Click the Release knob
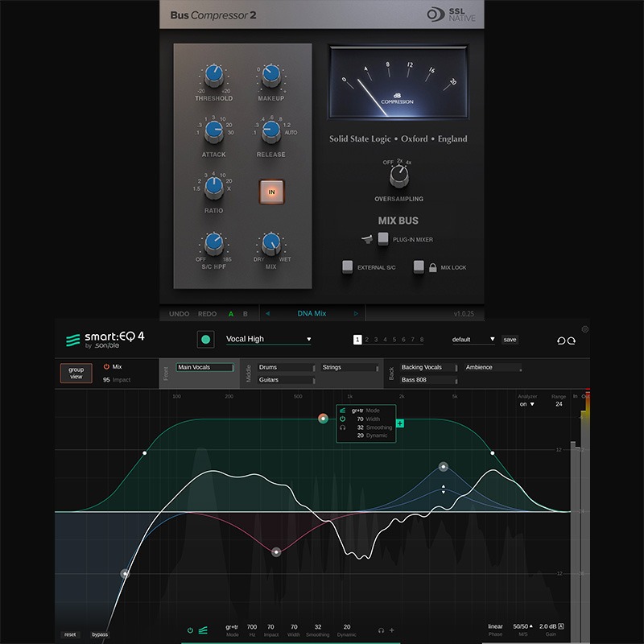This screenshot has width=644, height=644. click(271, 132)
